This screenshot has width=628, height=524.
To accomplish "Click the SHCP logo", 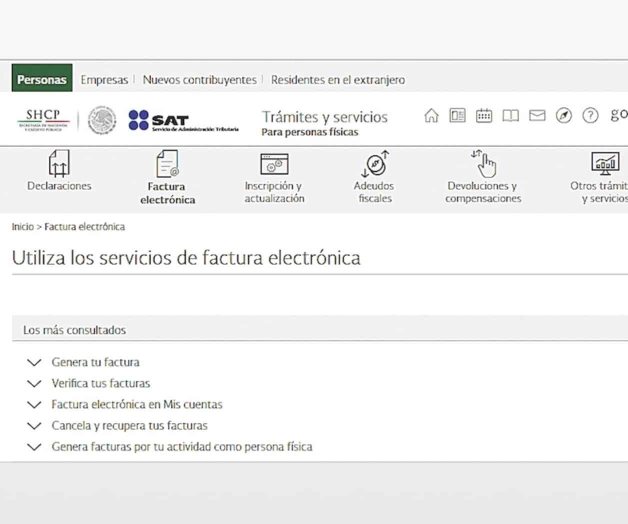I will coord(43,120).
